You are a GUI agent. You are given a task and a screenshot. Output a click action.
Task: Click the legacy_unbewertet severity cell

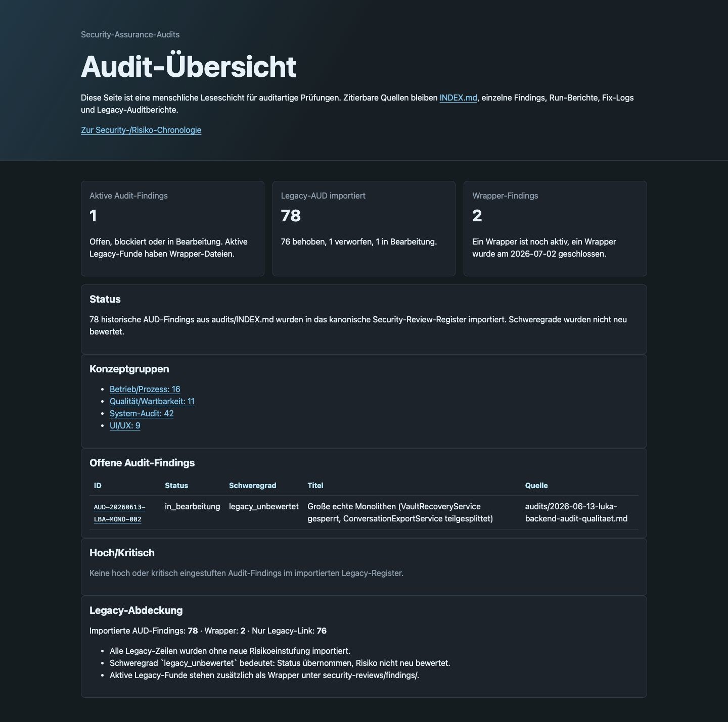[264, 506]
